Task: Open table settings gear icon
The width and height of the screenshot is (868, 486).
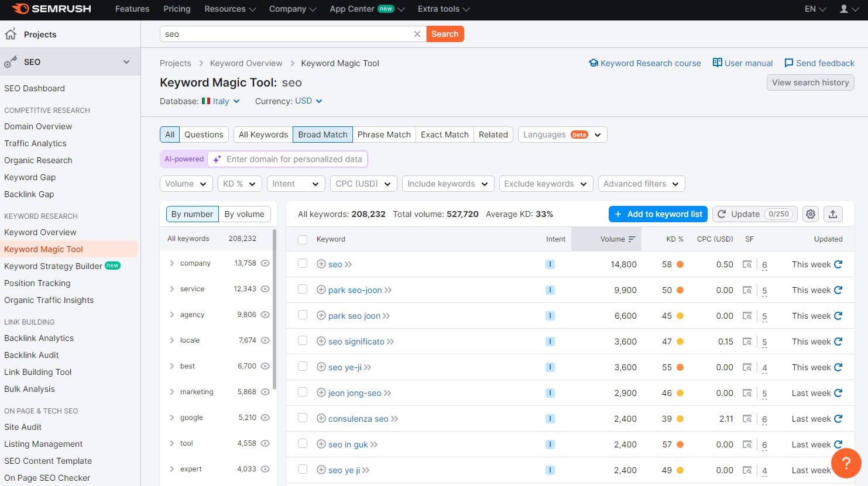Action: click(x=811, y=214)
